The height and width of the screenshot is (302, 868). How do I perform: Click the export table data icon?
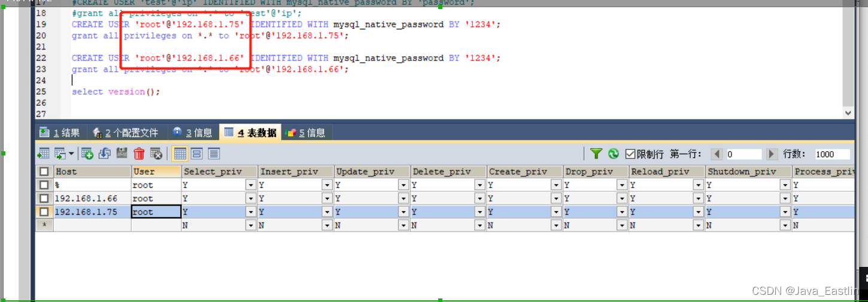pos(44,154)
